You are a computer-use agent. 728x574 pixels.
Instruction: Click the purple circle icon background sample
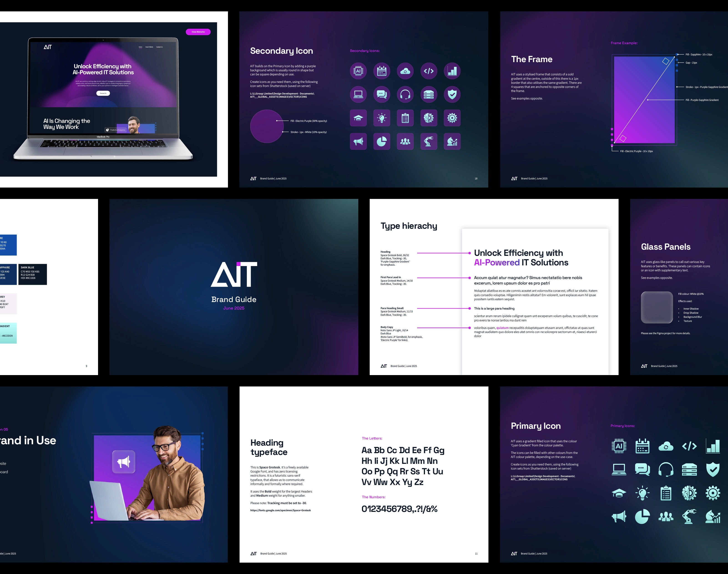tap(267, 126)
